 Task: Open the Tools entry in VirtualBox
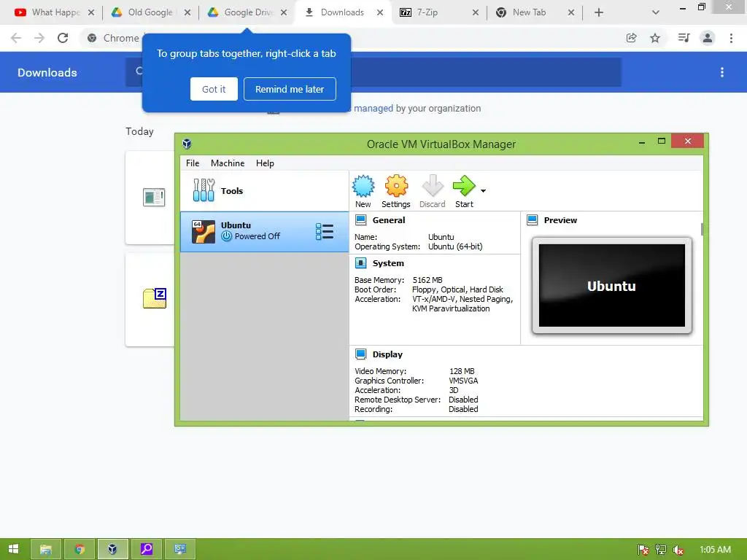pyautogui.click(x=264, y=190)
